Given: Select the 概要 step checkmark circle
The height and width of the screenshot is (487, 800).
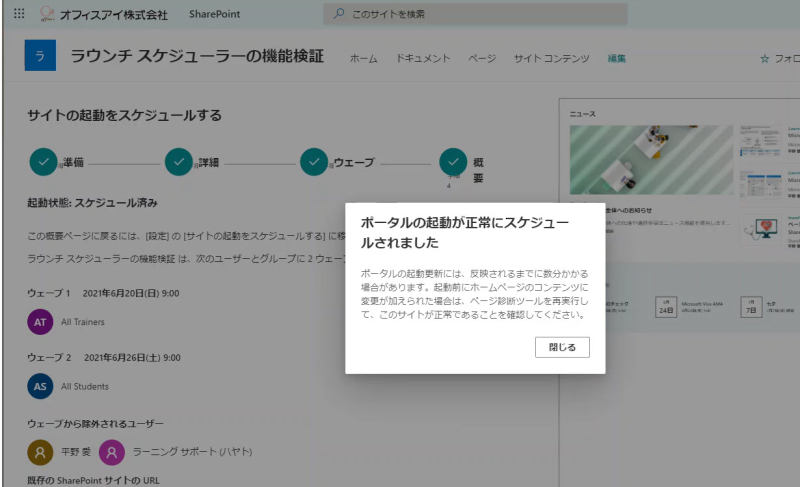Looking at the screenshot, I should click(x=453, y=162).
